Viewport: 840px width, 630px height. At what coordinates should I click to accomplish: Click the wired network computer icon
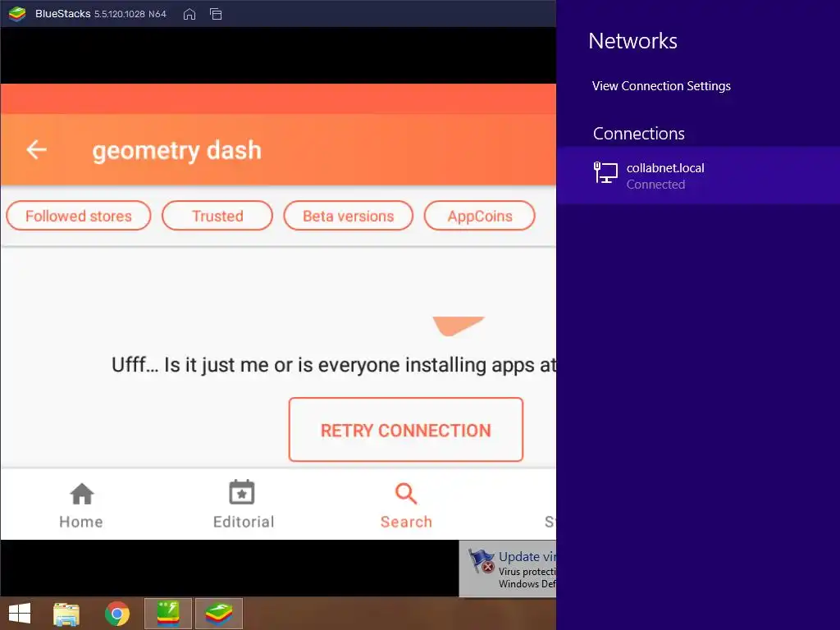click(x=606, y=173)
